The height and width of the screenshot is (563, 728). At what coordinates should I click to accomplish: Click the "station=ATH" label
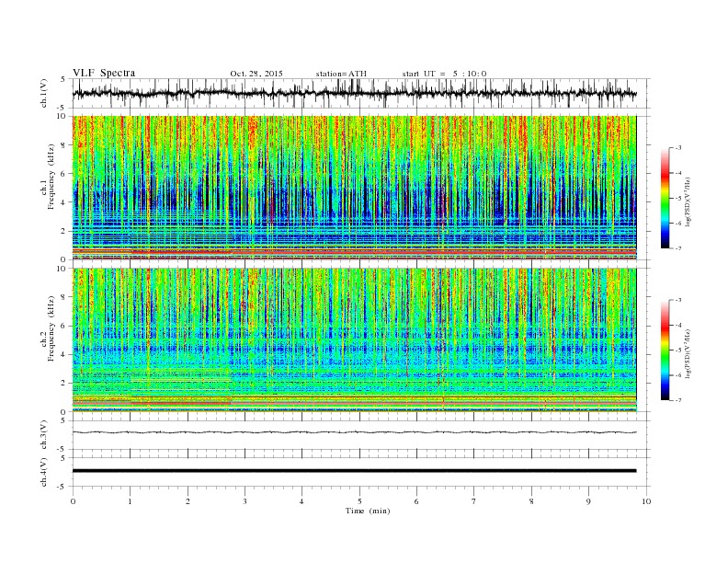(x=341, y=74)
